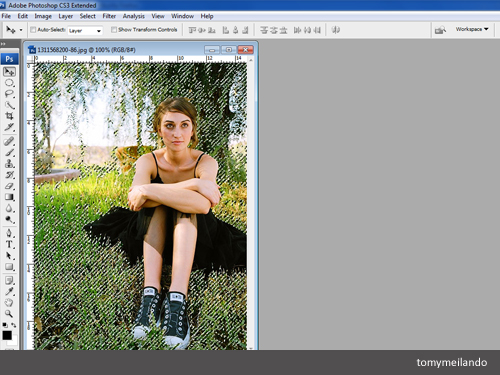
Task: Select the Eyedropper tool
Action: click(9, 292)
